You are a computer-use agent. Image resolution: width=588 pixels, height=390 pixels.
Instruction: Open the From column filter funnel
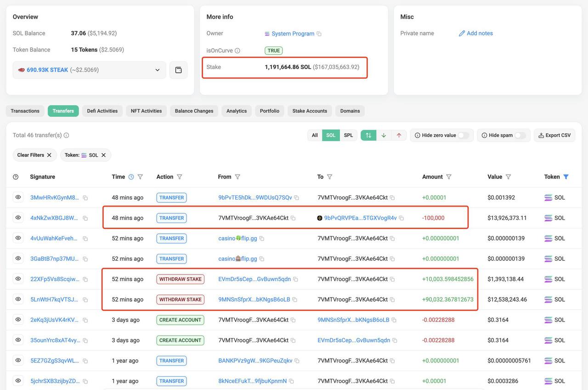(237, 177)
